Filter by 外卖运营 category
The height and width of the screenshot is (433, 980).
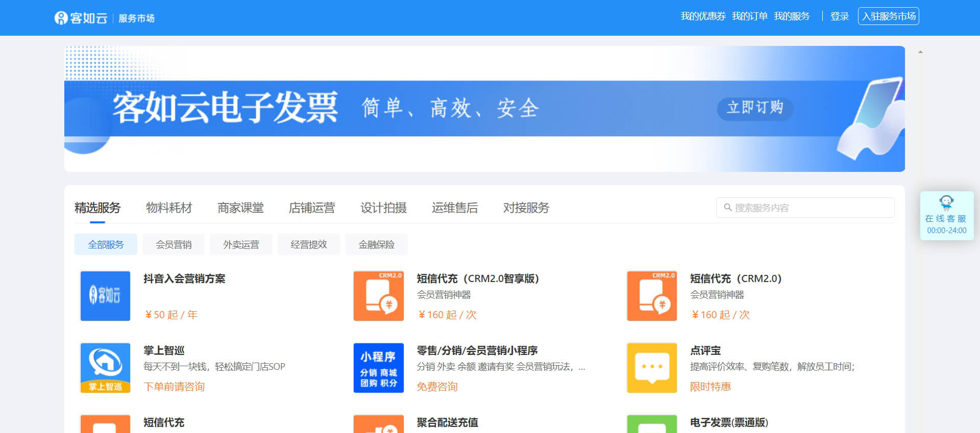(x=241, y=245)
